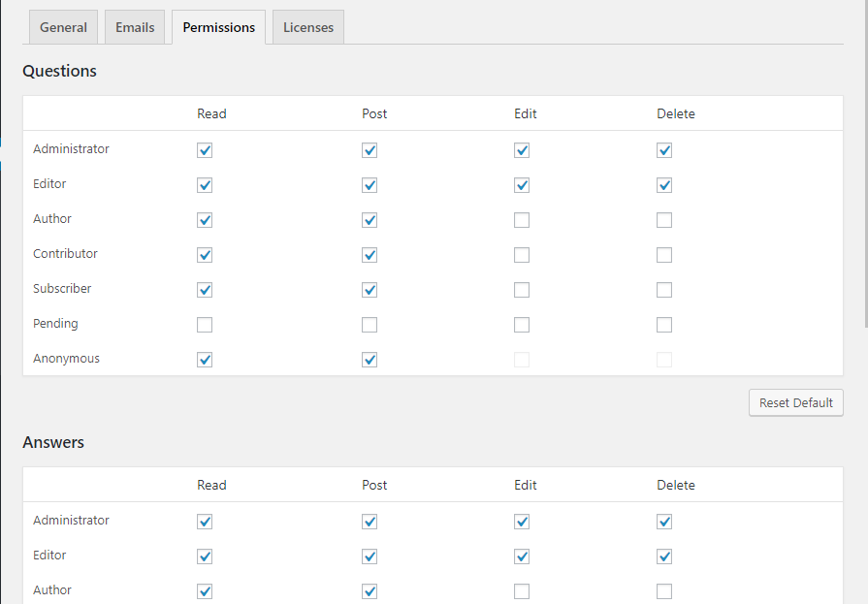Enable Pending Read permission for Questions
Viewport: 868px width, 604px height.
[x=205, y=325]
